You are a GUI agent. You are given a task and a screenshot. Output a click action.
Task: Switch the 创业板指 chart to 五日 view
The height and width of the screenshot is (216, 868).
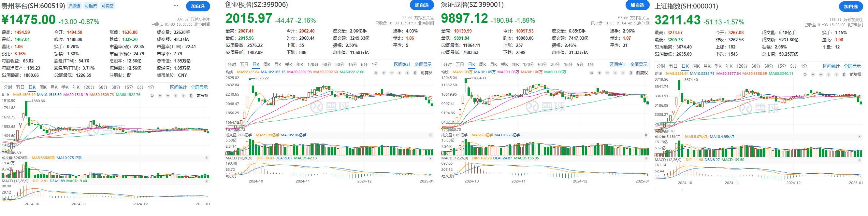pos(244,64)
